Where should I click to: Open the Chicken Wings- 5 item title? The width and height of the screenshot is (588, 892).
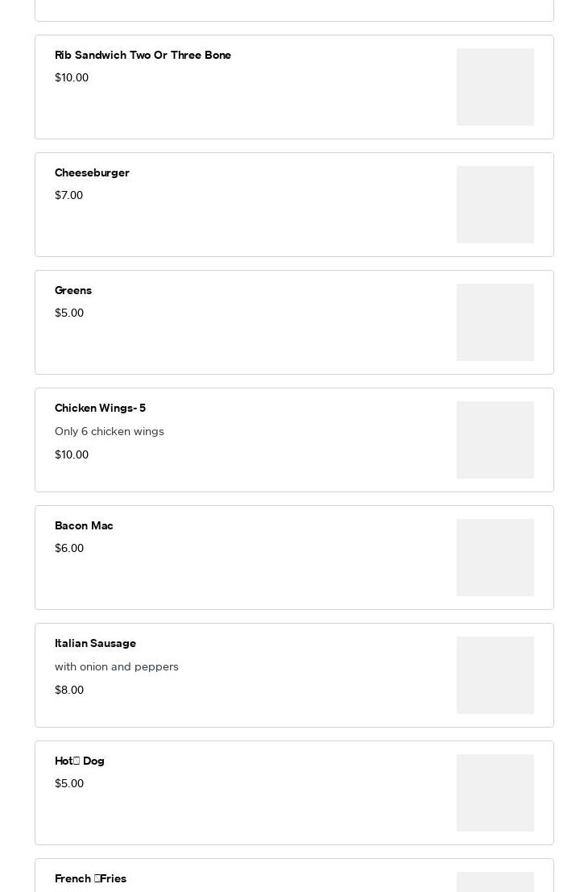coord(100,409)
